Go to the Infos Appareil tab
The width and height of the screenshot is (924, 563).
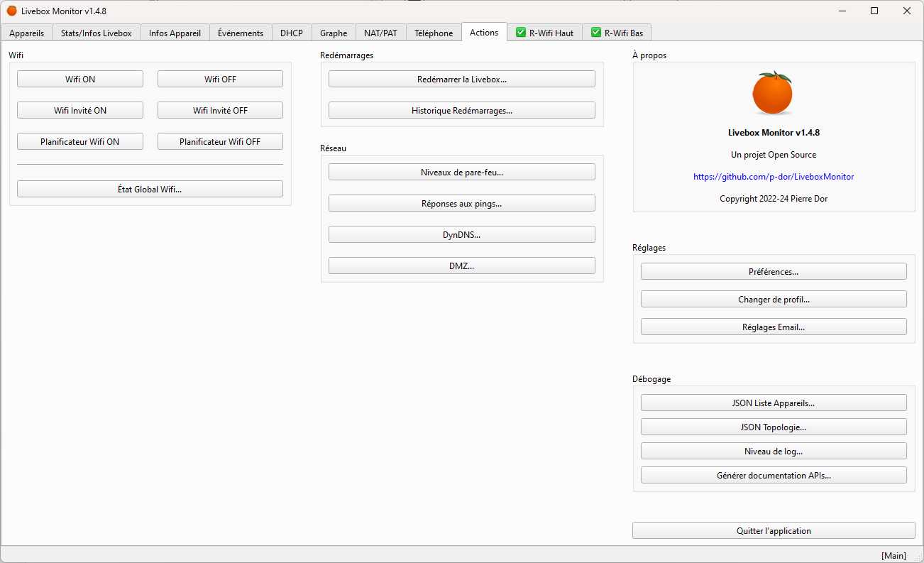click(x=175, y=33)
